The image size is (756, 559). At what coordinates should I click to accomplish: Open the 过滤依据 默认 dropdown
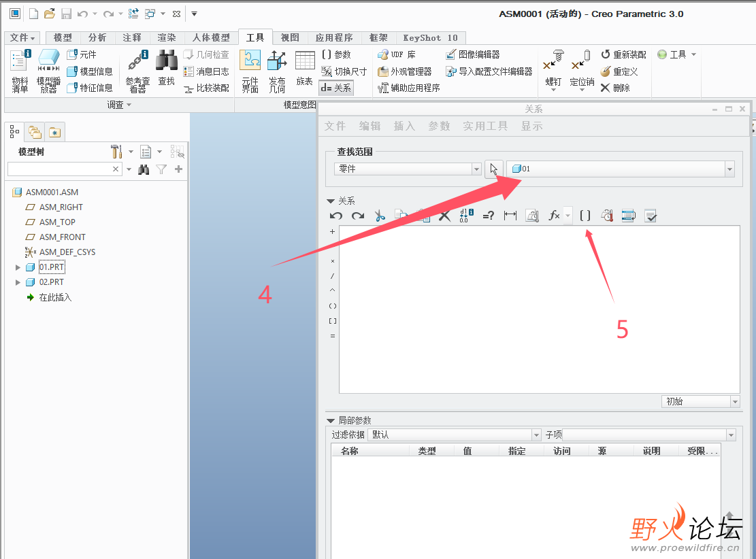[536, 435]
